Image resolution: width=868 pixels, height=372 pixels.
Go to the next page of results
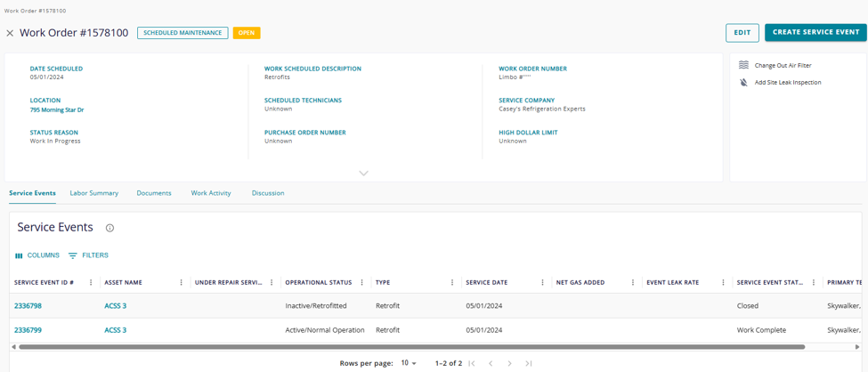[x=510, y=364]
